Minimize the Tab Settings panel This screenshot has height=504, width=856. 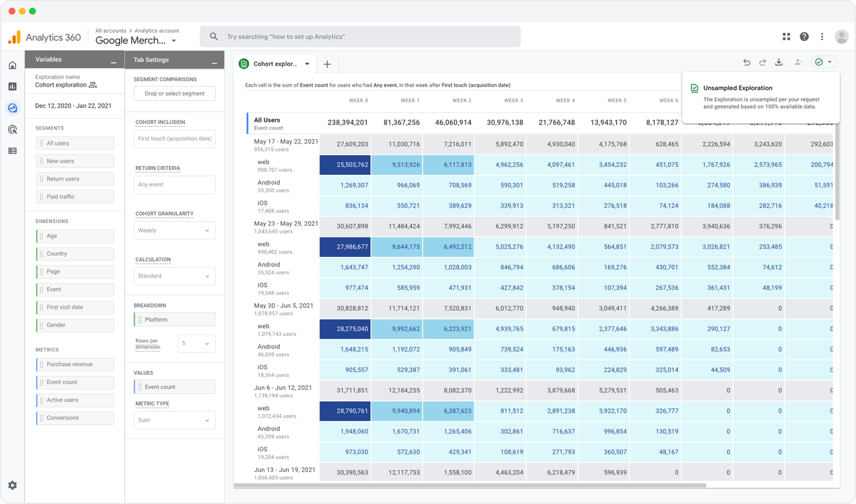(x=214, y=64)
